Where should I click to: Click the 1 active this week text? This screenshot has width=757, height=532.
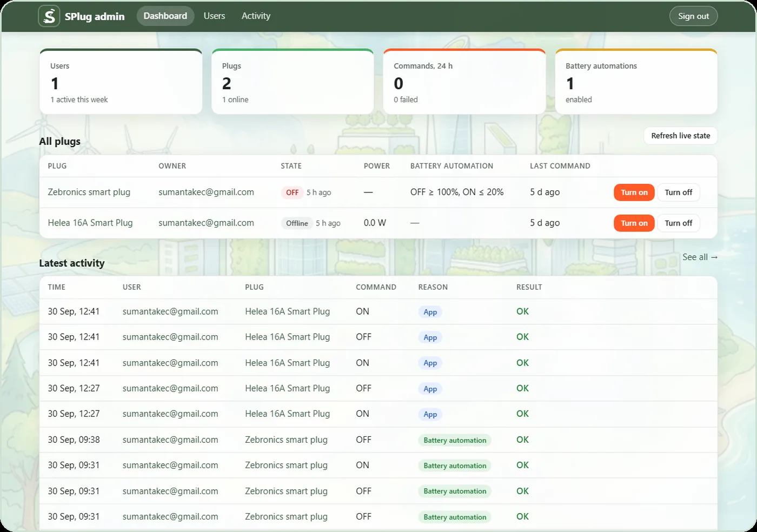pos(79,99)
